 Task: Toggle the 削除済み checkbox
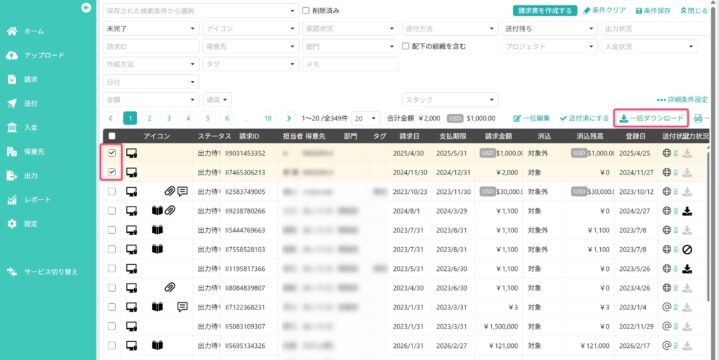(306, 11)
